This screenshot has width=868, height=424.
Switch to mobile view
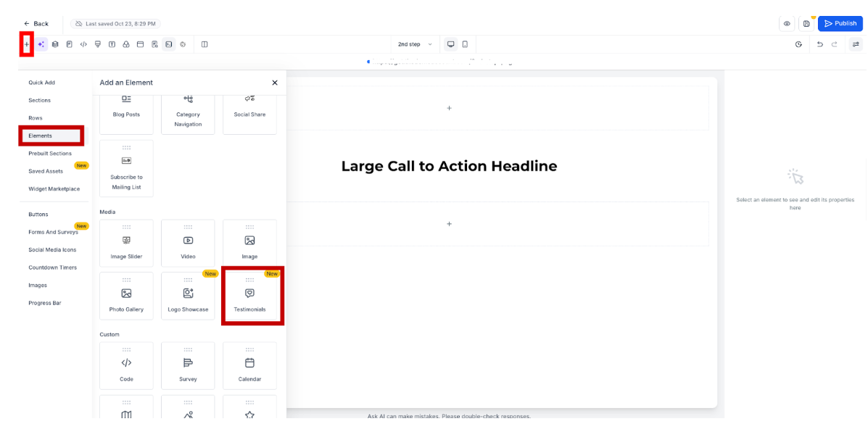pyautogui.click(x=465, y=44)
